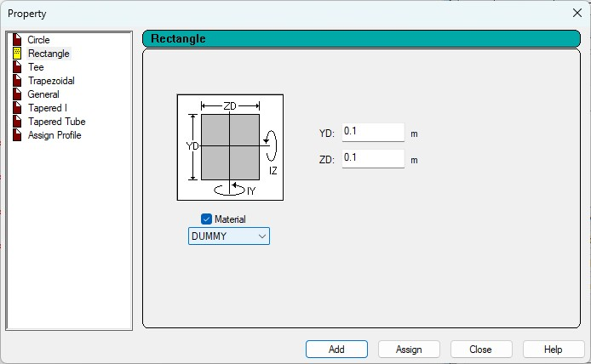
Task: Click the Close button at bottom
Action: click(x=480, y=350)
